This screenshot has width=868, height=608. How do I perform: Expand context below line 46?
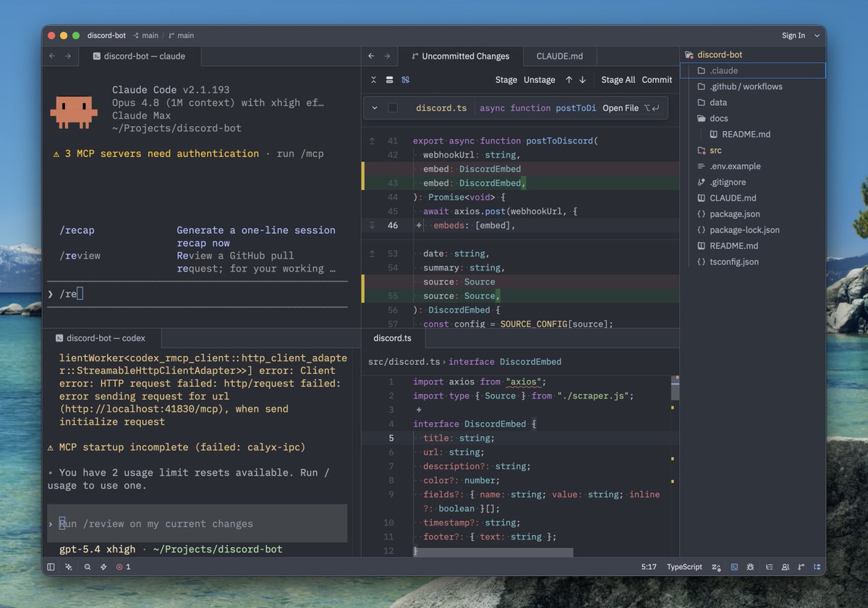(x=372, y=226)
